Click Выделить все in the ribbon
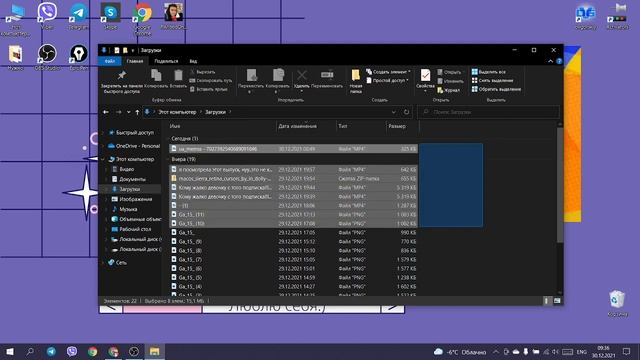The width and height of the screenshot is (640, 360). pos(489,72)
